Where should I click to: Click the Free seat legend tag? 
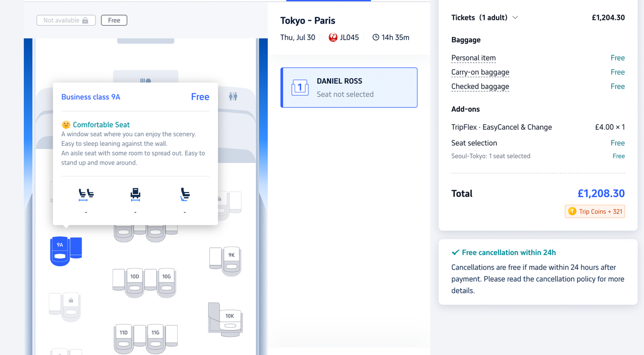coord(114,20)
